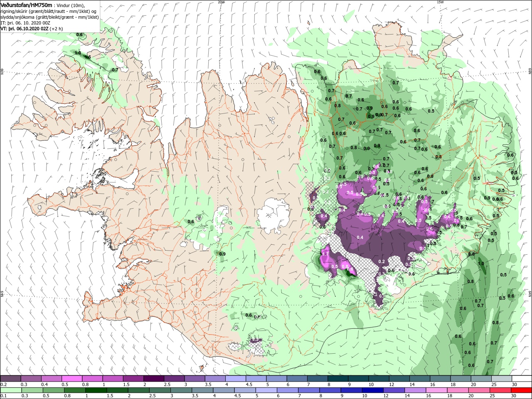Click the "0.2" legend label on the purple scale
This screenshot has width=532, height=399.
[x=4, y=384]
